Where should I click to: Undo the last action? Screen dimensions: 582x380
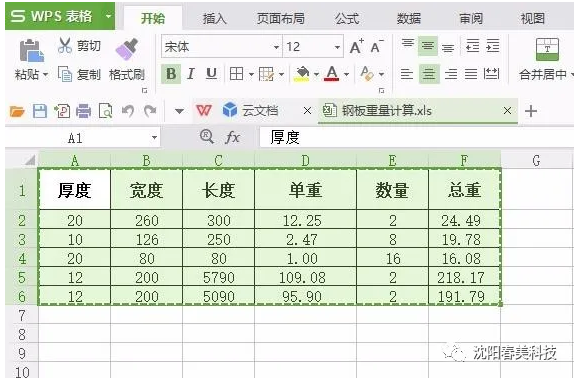128,111
